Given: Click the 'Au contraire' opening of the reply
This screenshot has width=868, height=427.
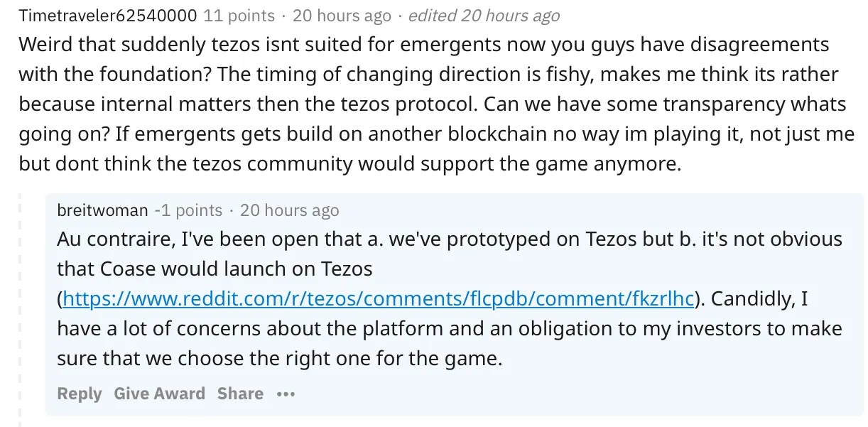Looking at the screenshot, I should pos(112,239).
